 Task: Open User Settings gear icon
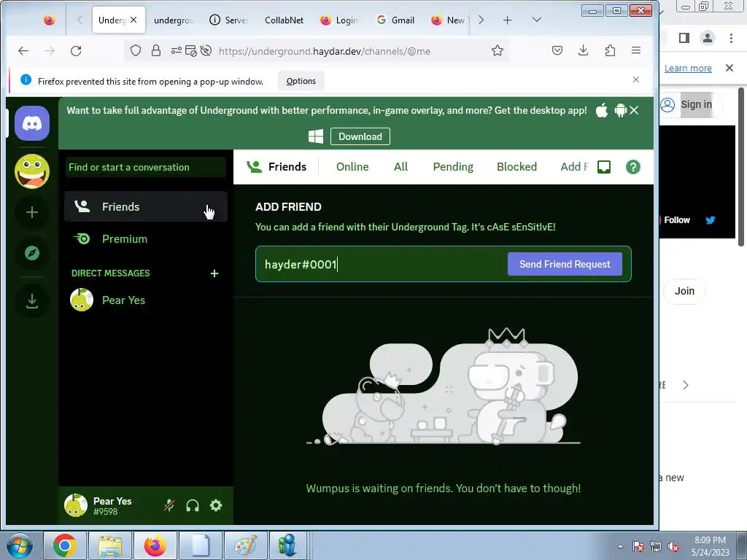click(216, 505)
